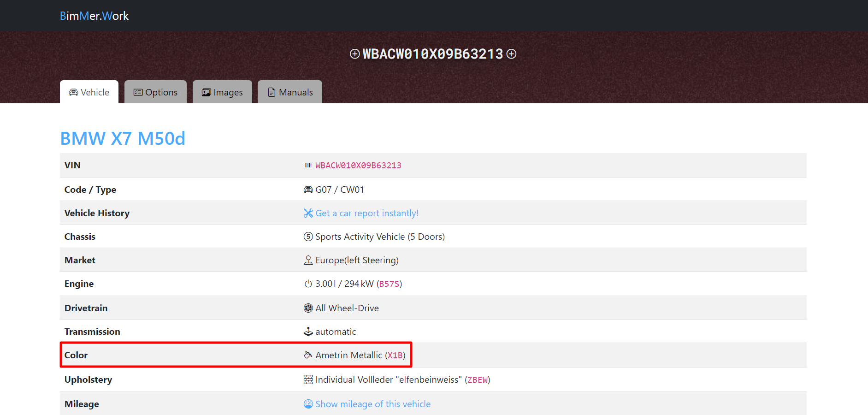Select the G07 / CW01 code text

tap(340, 190)
